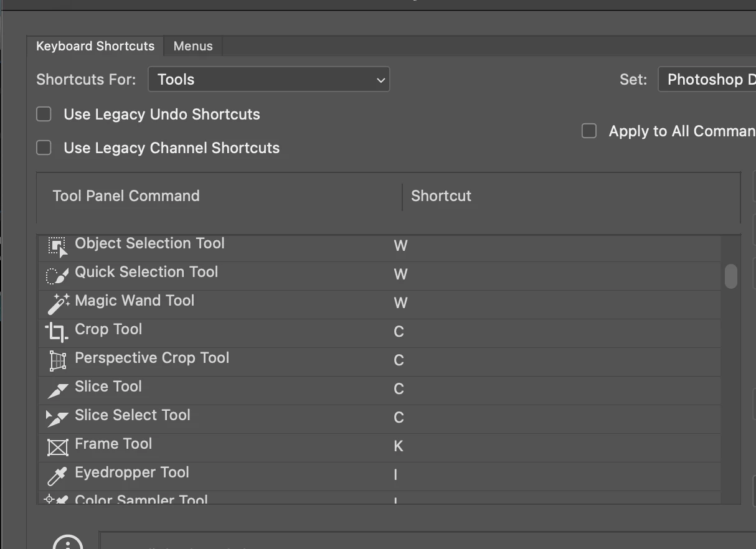Toggle Use Legacy Channel Shortcuts checkbox
Viewport: 756px width, 549px height.
click(x=44, y=148)
